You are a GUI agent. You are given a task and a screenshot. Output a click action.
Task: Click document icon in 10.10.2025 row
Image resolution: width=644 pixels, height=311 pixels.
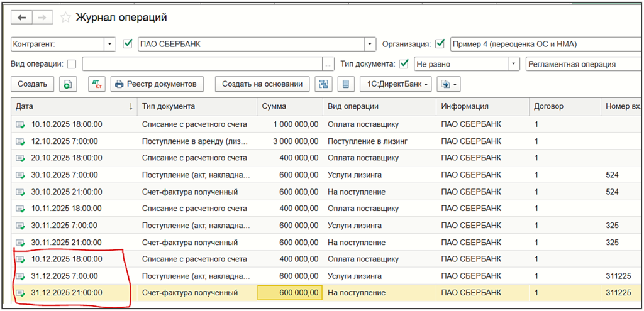tap(21, 124)
